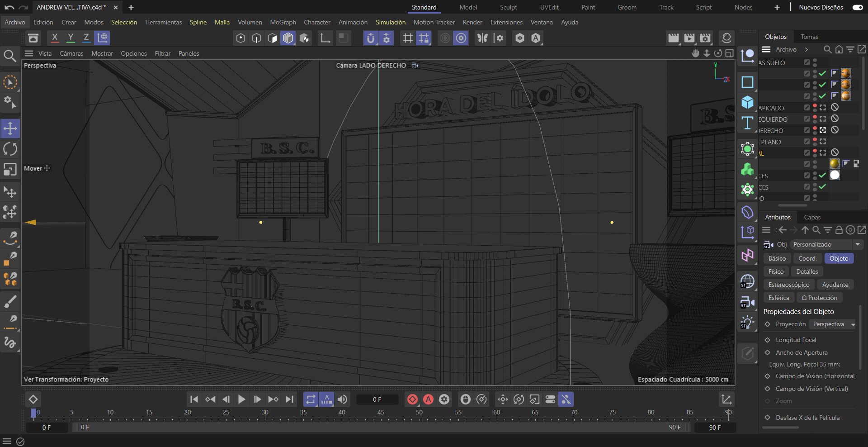Open the Floor/Sky environment icon
Viewport: 868px width, 447px height.
(747, 281)
